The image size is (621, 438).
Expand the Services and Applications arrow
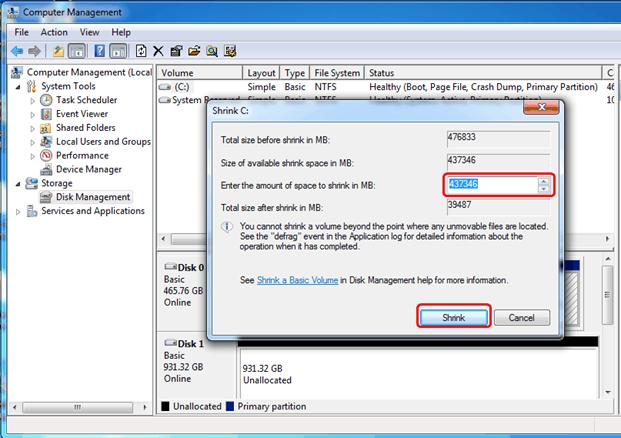coord(18,211)
